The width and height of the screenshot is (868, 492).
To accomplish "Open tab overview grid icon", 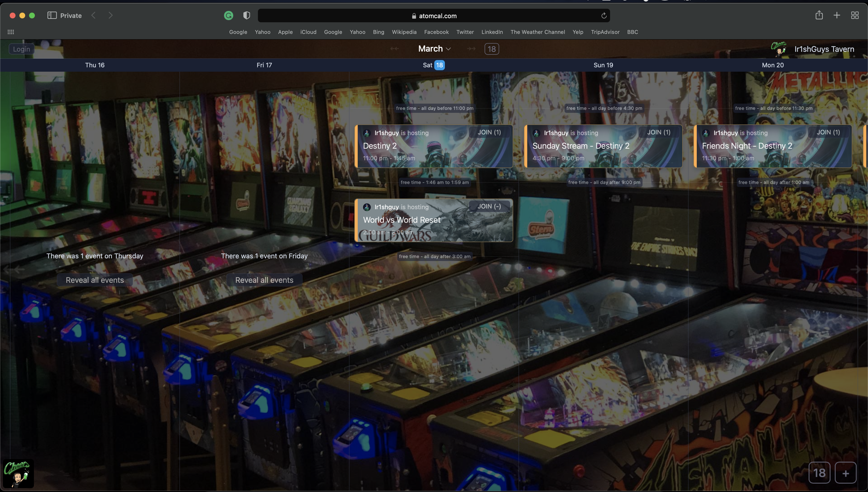I will tap(854, 15).
